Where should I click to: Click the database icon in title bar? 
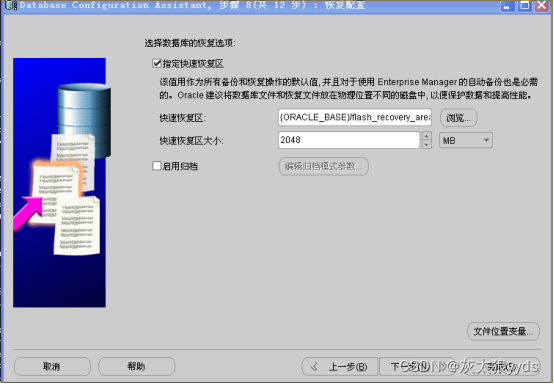[x=11, y=5]
